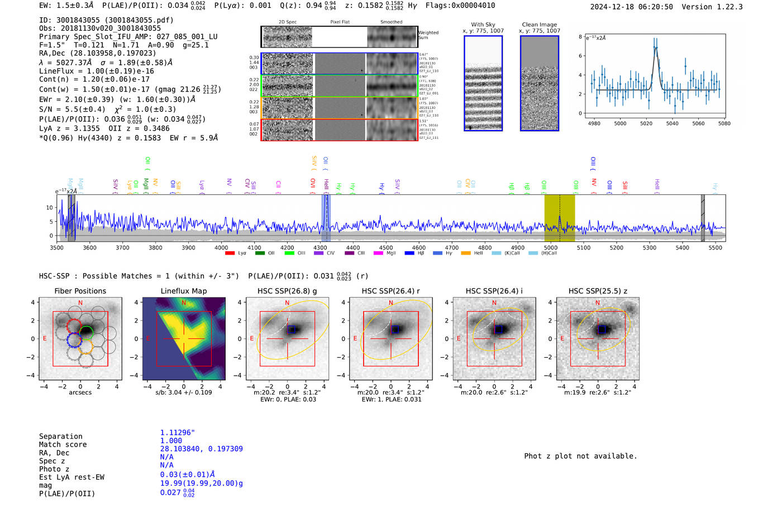The height and width of the screenshot is (532, 782).
Task: Open the HSC SSP(25.5) z cutout
Action: point(598,339)
